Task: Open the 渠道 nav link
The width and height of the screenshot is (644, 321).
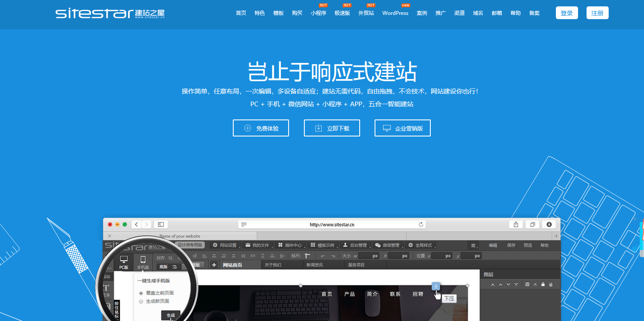Action: click(x=459, y=13)
